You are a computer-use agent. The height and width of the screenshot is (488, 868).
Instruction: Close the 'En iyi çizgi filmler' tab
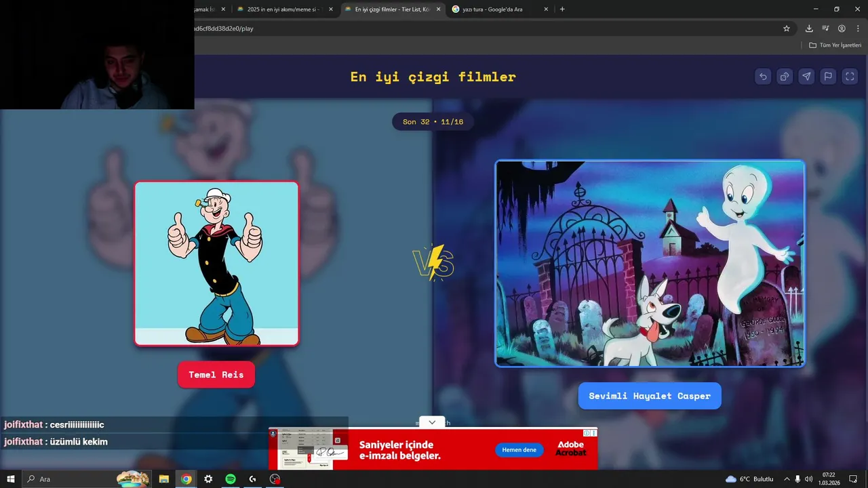click(x=438, y=9)
